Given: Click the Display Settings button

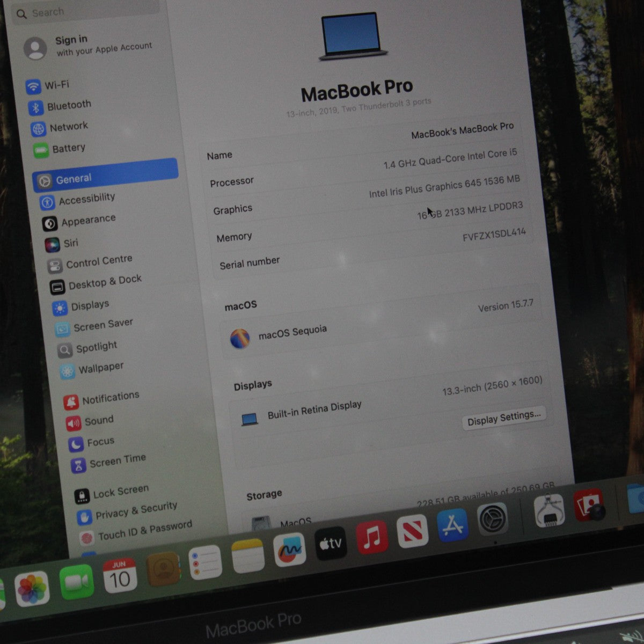Looking at the screenshot, I should pyautogui.click(x=504, y=418).
